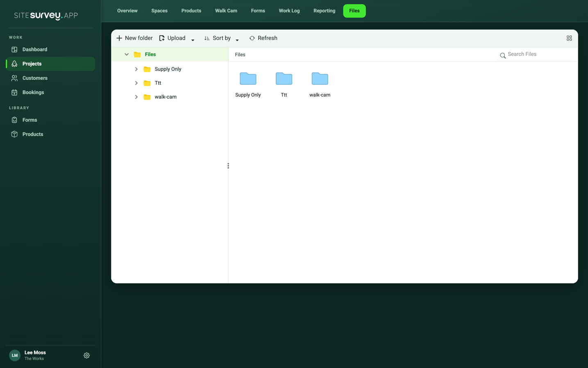Open the Sort by dropdown arrow
The height and width of the screenshot is (368, 588).
[237, 40]
